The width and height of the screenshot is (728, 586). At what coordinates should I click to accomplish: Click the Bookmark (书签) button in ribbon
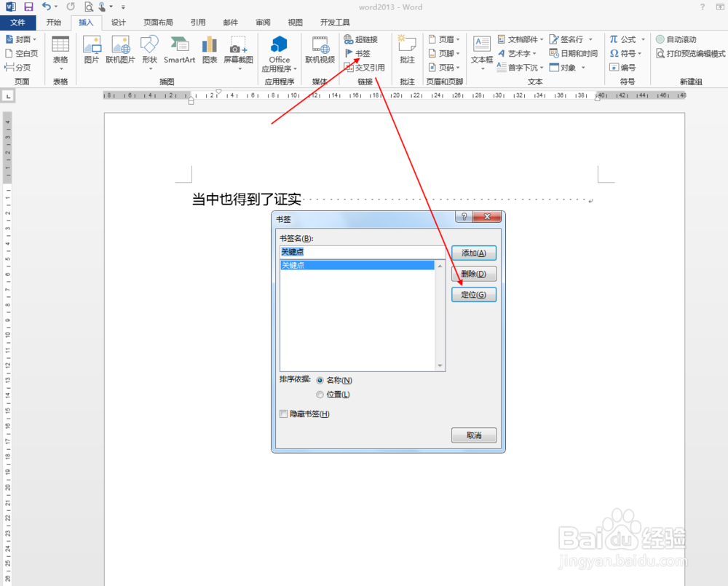[357, 53]
